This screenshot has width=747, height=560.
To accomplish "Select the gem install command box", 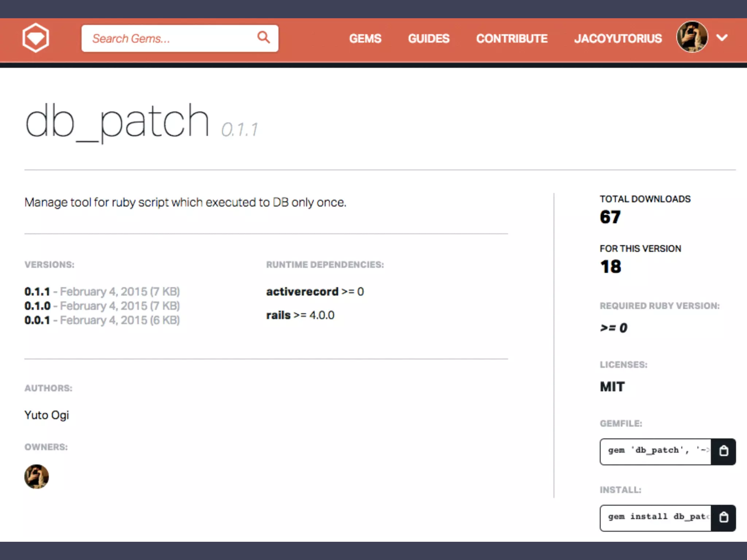I will [655, 518].
